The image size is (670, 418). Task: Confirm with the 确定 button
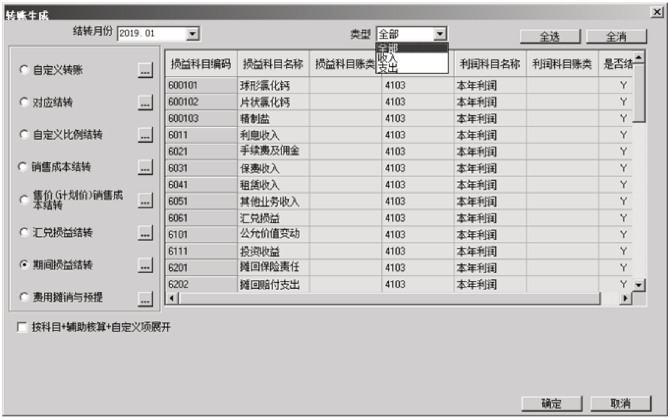pyautogui.click(x=552, y=403)
